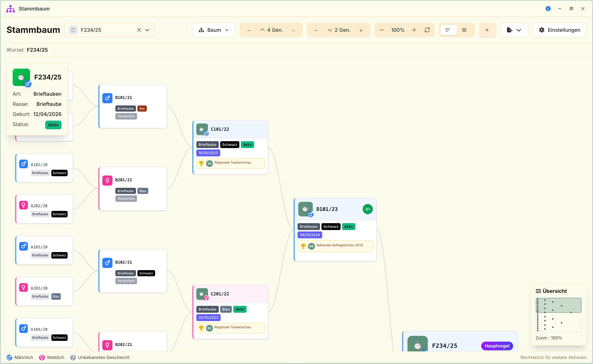593x364 pixels.
Task: Open the Baum layout dropdown
Action: [214, 30]
